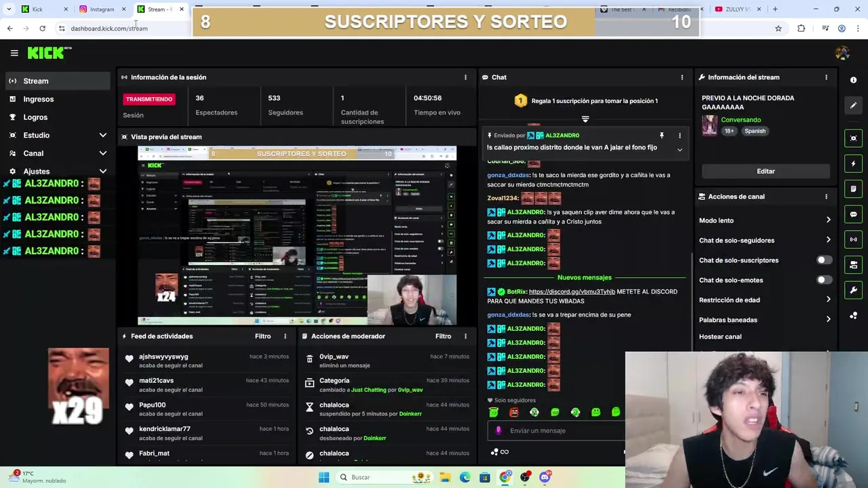Click ajshswyvyswyg in activity feed
868x488 pixels.
(x=163, y=357)
